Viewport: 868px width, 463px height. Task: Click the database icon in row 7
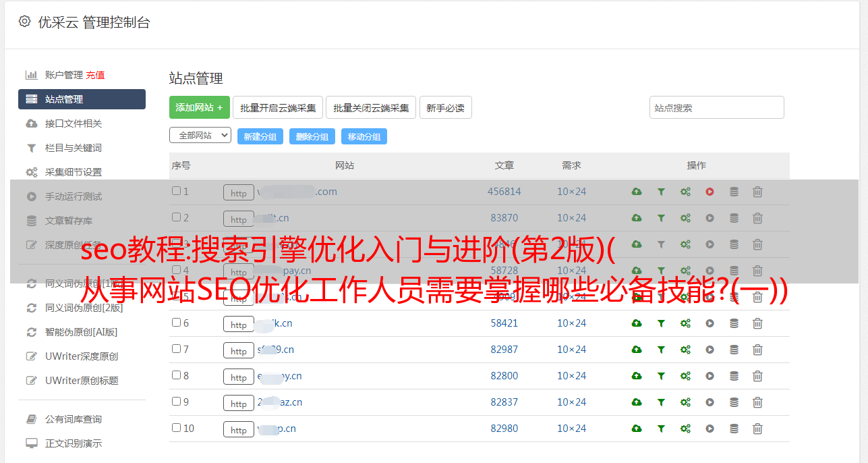click(734, 350)
